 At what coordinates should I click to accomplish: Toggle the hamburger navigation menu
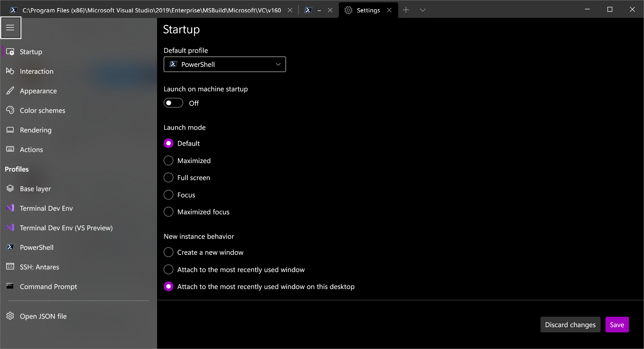click(x=10, y=28)
